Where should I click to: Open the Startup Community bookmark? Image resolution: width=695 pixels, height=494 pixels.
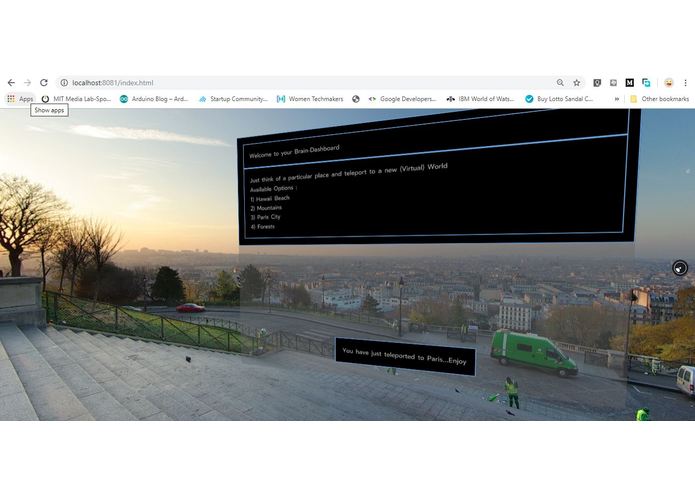tap(233, 99)
